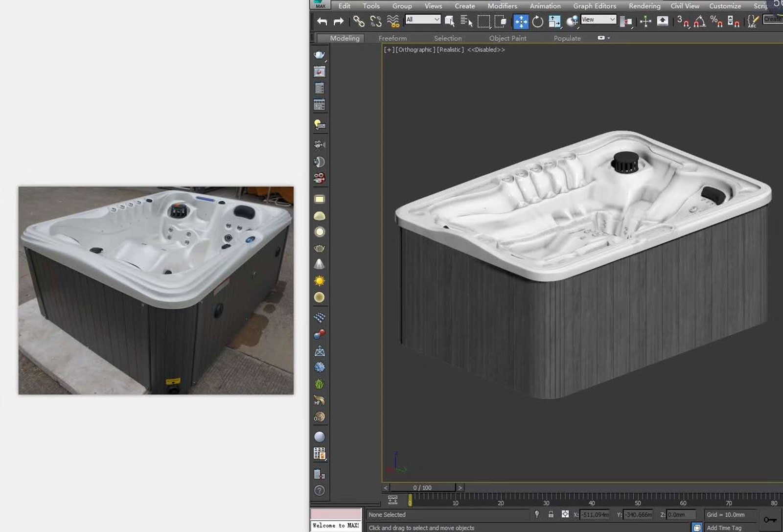Activate the Select and Move tool
The width and height of the screenshot is (783, 532).
tap(521, 22)
